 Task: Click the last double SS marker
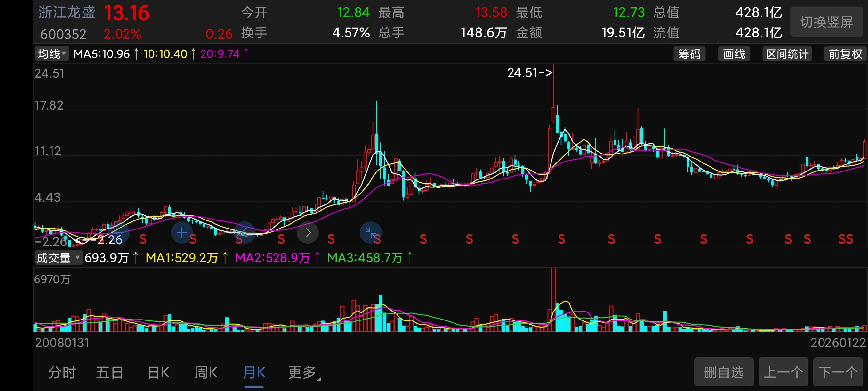[845, 239]
